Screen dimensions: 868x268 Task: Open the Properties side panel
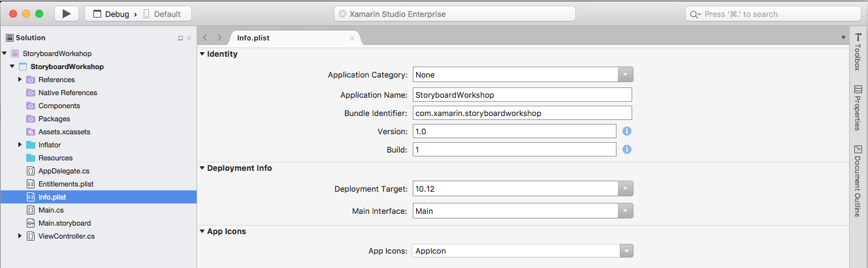(858, 108)
